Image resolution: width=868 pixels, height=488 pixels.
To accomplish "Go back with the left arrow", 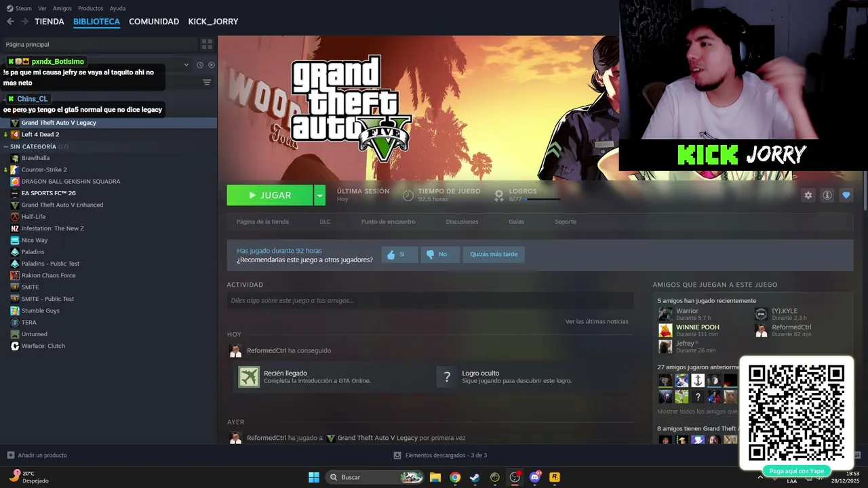I will pos(10,22).
